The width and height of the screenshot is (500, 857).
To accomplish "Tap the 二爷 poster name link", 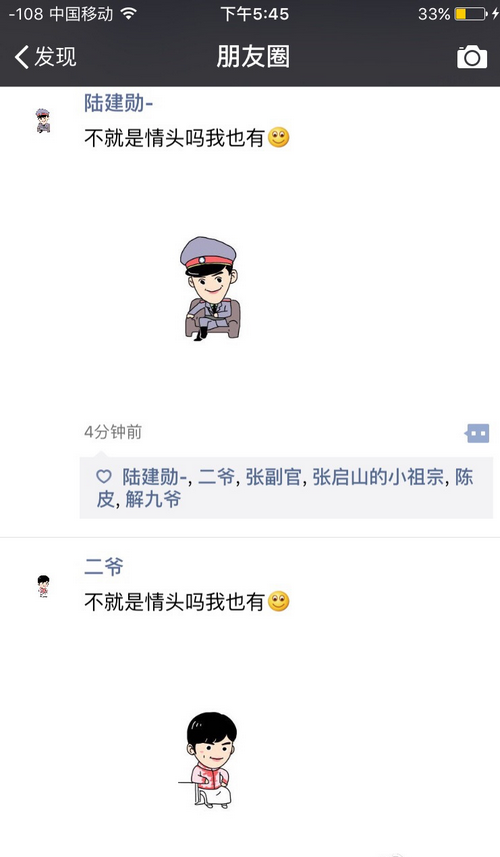I will 104,566.
